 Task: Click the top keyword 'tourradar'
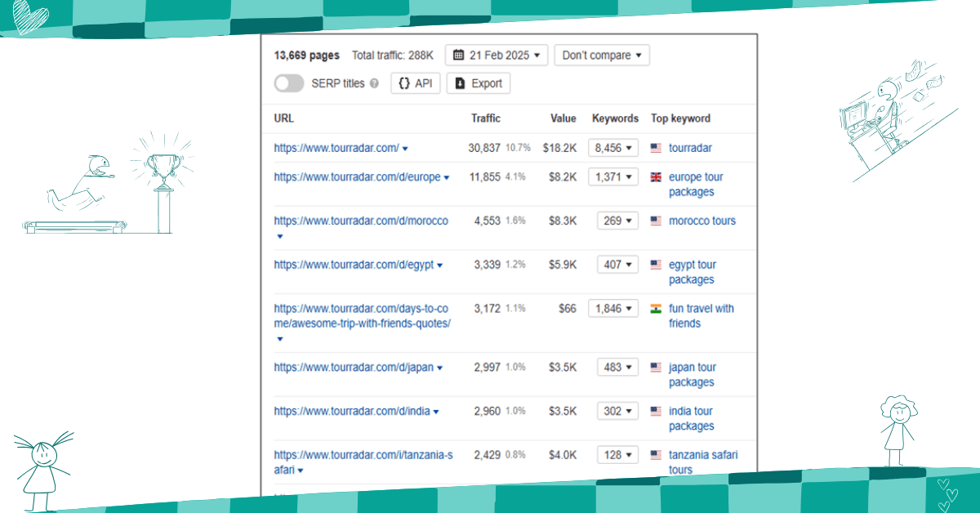click(x=690, y=148)
